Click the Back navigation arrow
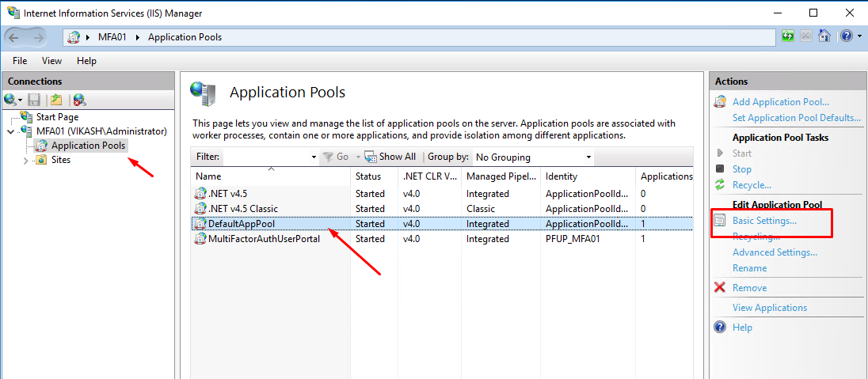This screenshot has height=379, width=868. [13, 37]
